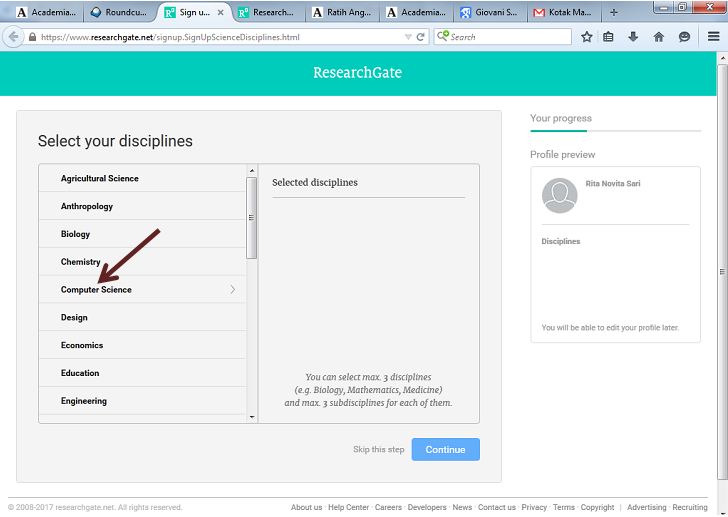The image size is (728, 517).
Task: Click the page vertical scrollbar
Action: (722, 271)
